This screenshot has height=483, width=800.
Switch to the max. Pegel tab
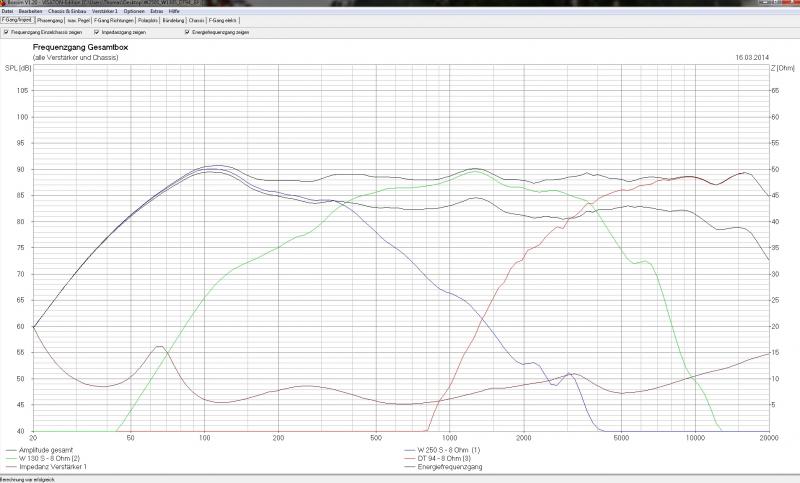point(79,20)
